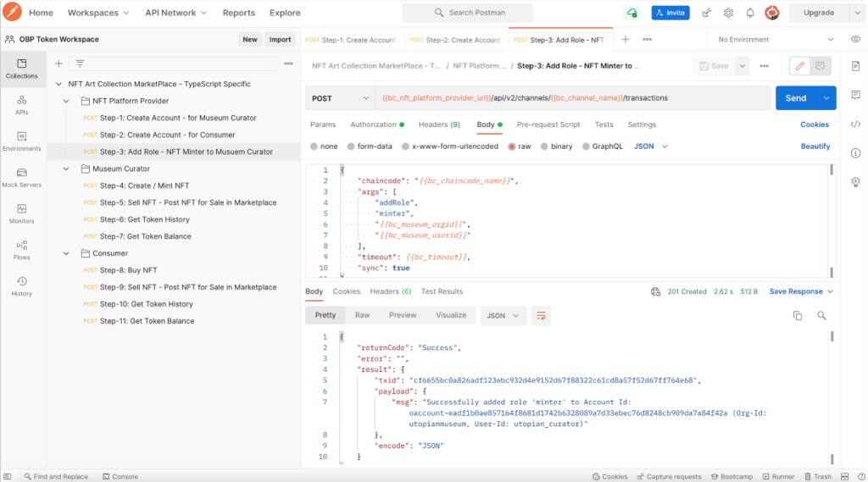Open the Environments sidebar panel

tap(21, 141)
